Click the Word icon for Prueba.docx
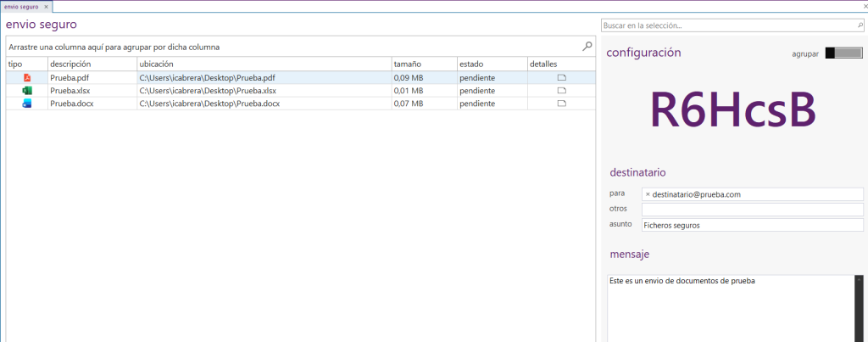This screenshot has height=342, width=868. point(26,103)
